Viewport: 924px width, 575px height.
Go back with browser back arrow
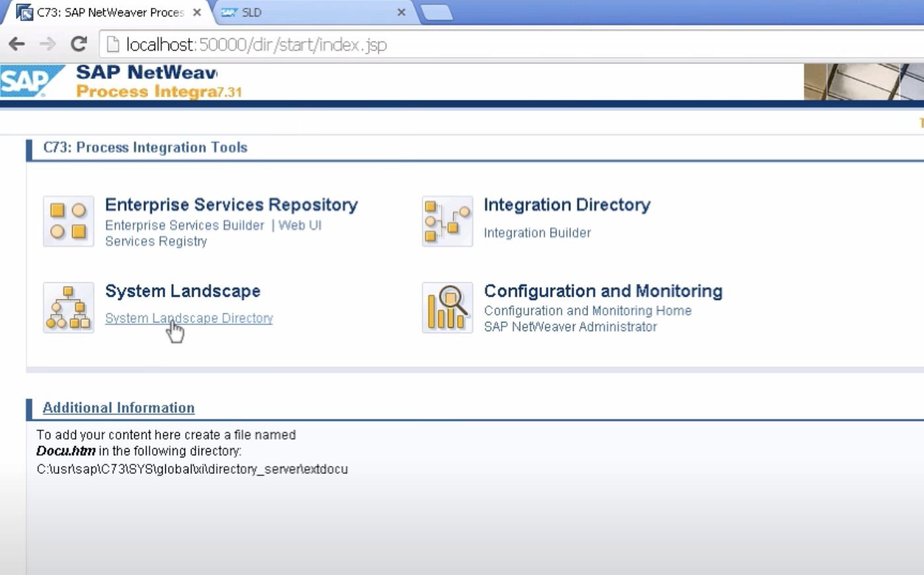tap(17, 44)
